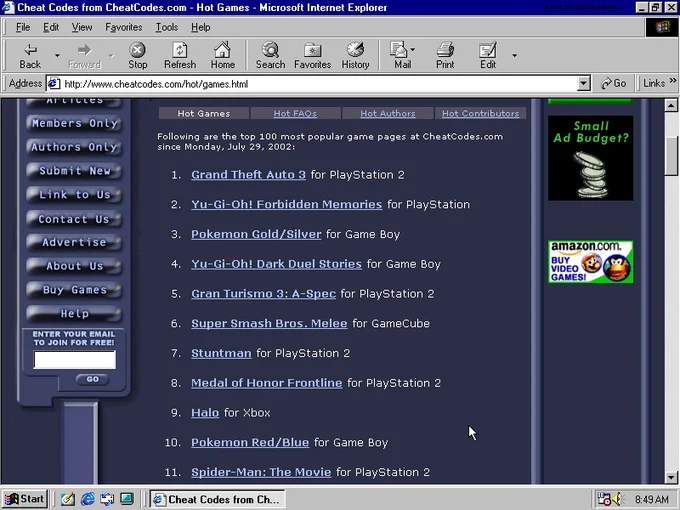Screen dimensions: 680x510
Task: Open the File menu
Action: [23, 27]
